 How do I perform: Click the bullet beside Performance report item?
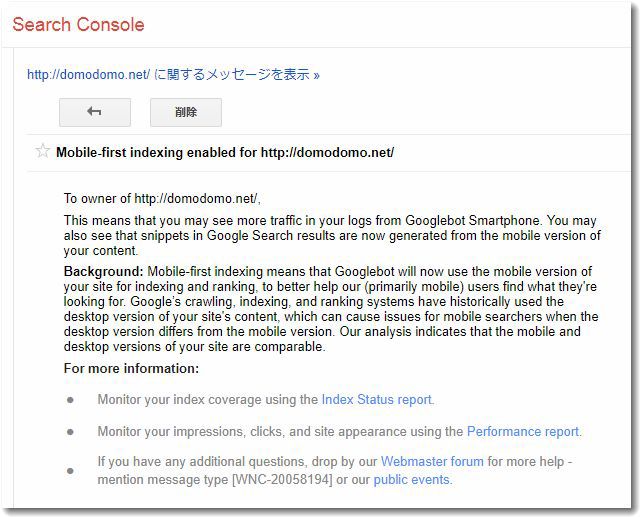pyautogui.click(x=70, y=432)
